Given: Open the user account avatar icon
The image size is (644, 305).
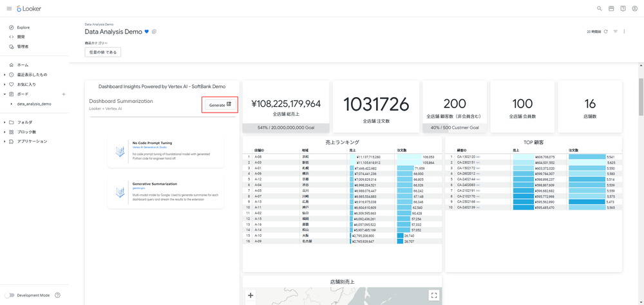Looking at the screenshot, I should tap(635, 8).
